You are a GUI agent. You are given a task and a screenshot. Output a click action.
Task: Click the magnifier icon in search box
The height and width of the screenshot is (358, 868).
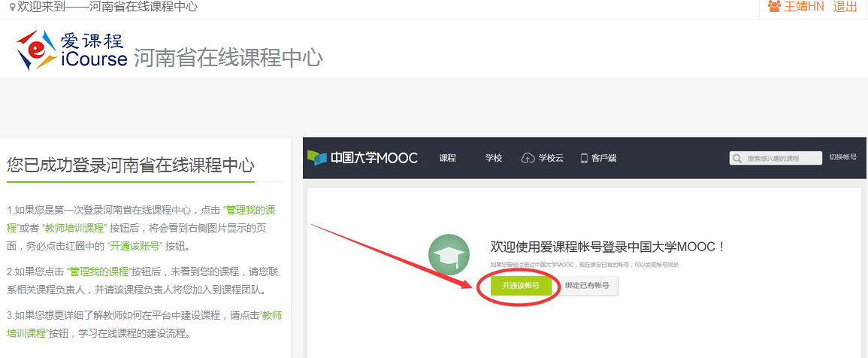(736, 159)
